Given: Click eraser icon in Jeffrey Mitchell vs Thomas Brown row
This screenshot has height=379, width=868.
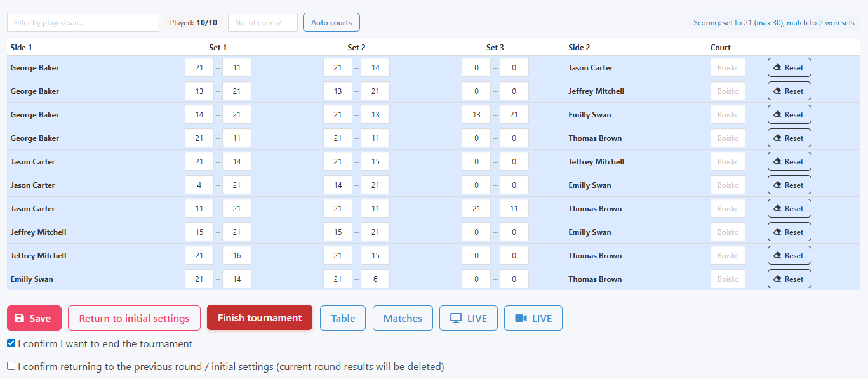Looking at the screenshot, I should click(778, 256).
